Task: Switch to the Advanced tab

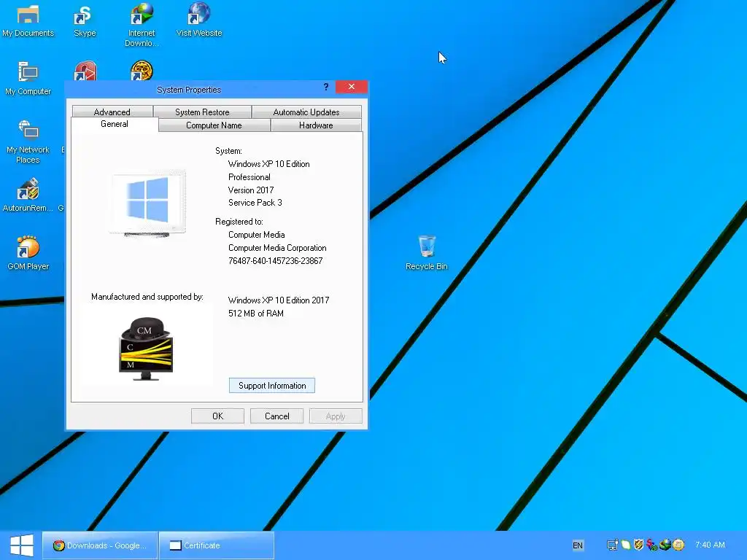Action: click(112, 112)
